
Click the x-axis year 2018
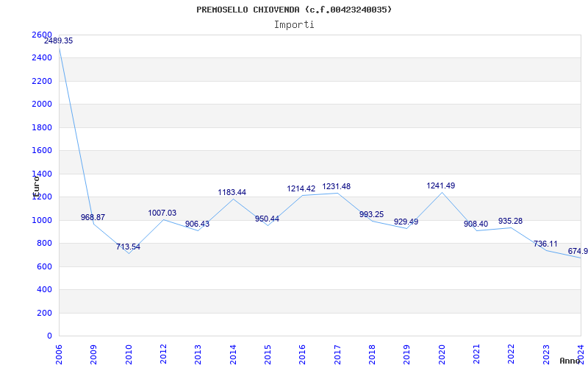(372, 355)
